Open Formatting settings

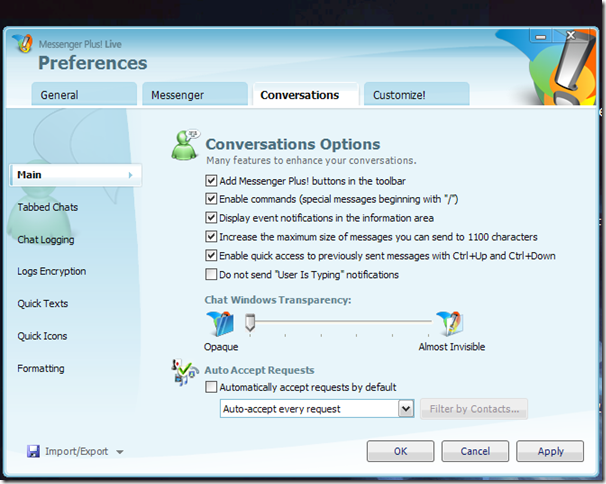[x=41, y=368]
